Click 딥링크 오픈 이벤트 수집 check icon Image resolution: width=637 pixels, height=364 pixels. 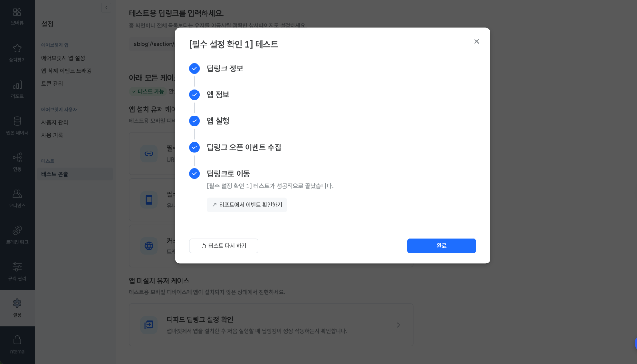194,147
